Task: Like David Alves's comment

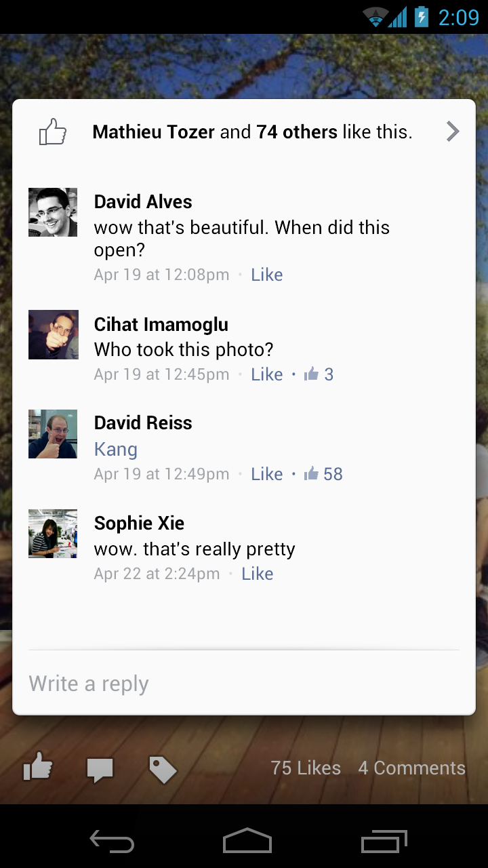Action: click(266, 275)
